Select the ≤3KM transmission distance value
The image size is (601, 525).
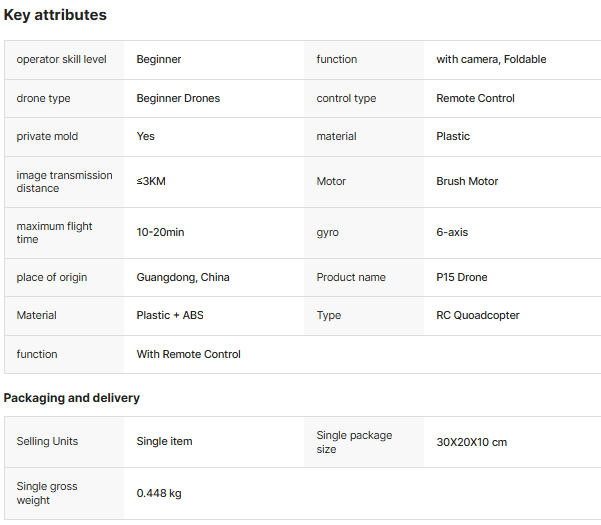[x=151, y=181]
